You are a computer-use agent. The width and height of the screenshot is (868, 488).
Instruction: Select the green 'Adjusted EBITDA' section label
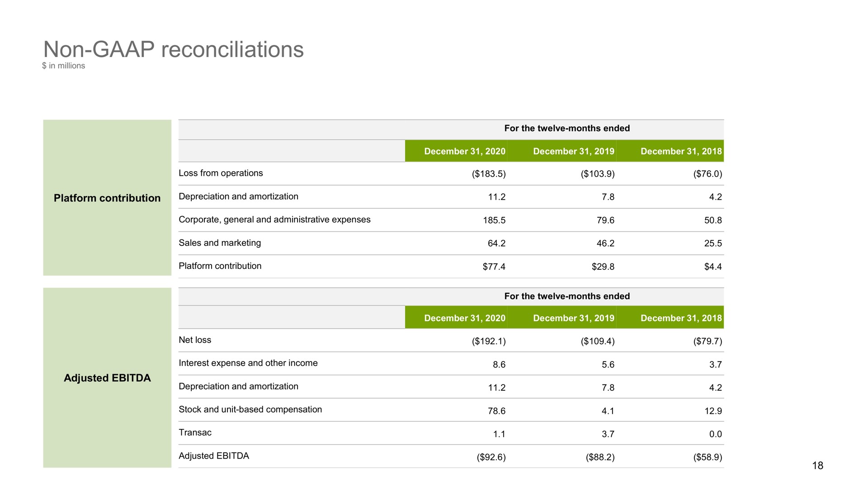107,378
